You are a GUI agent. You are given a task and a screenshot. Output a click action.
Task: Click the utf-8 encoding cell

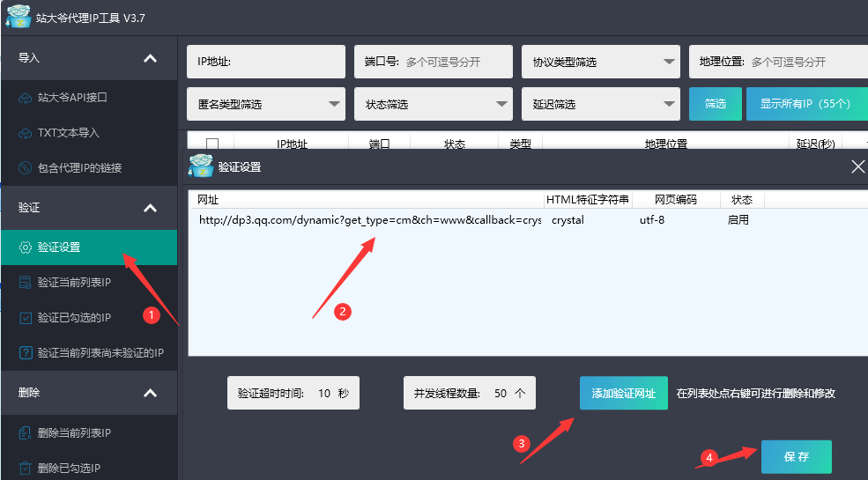click(x=652, y=220)
